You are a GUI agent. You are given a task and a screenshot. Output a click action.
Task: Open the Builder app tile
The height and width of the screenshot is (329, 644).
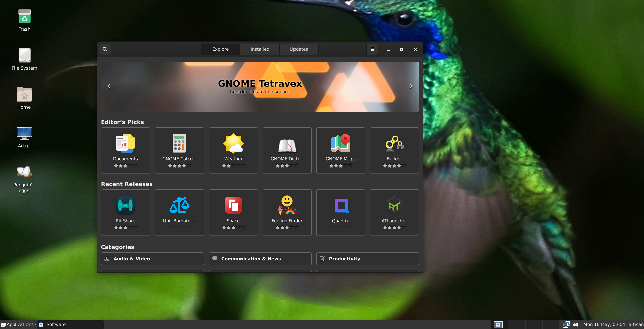coord(394,150)
